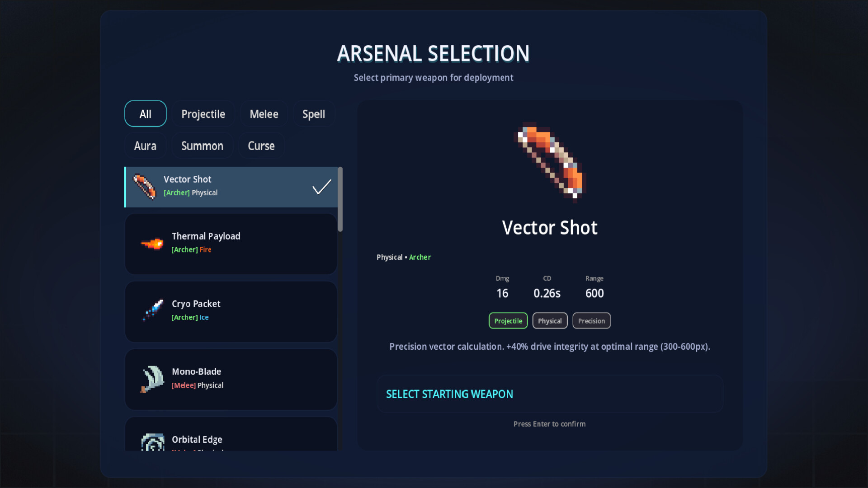Click the Precision tag badge
868x488 pixels.
click(591, 321)
